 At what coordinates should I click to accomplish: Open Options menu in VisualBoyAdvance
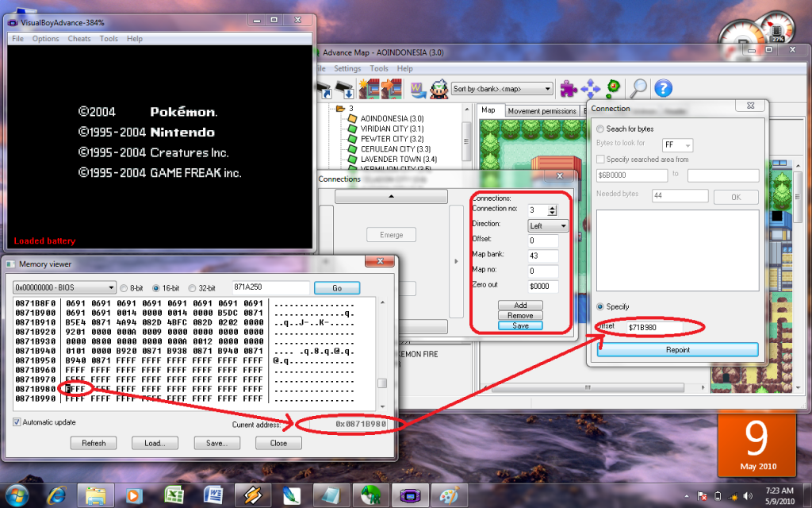(x=45, y=39)
